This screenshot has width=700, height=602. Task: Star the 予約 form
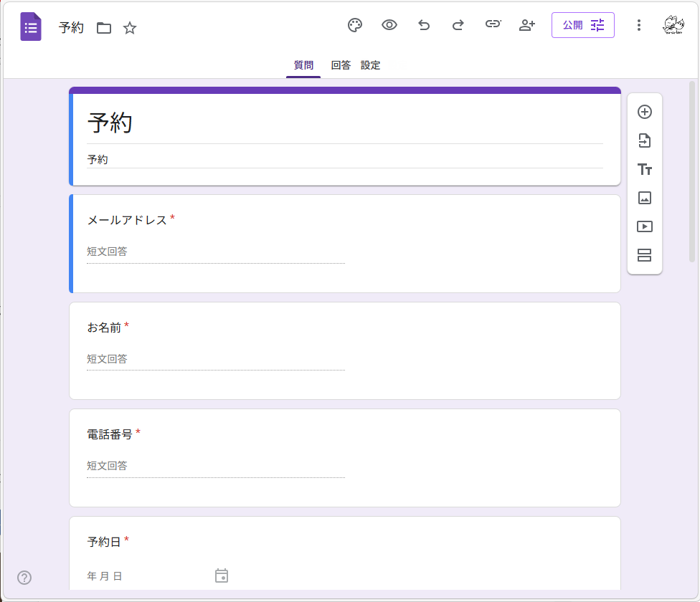(x=130, y=29)
